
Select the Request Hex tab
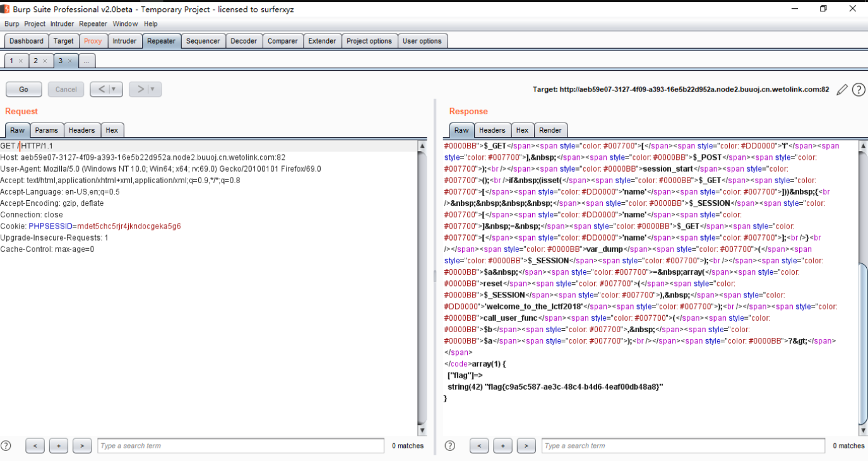pyautogui.click(x=112, y=130)
